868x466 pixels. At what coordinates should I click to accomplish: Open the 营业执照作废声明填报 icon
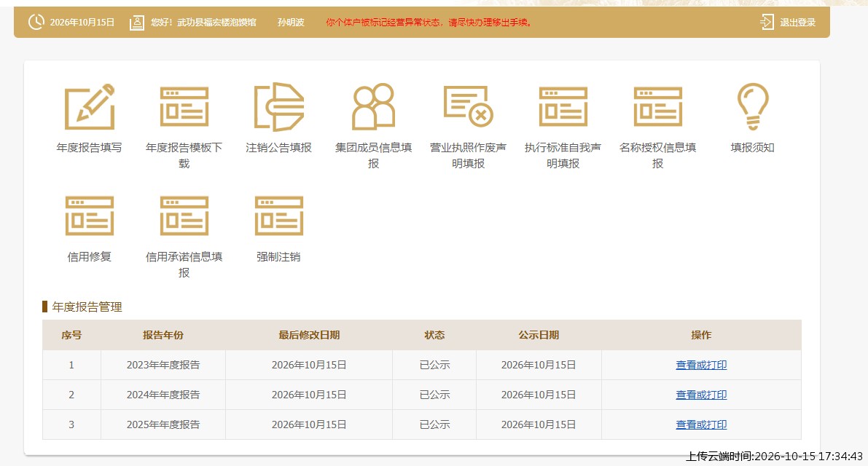(x=469, y=106)
